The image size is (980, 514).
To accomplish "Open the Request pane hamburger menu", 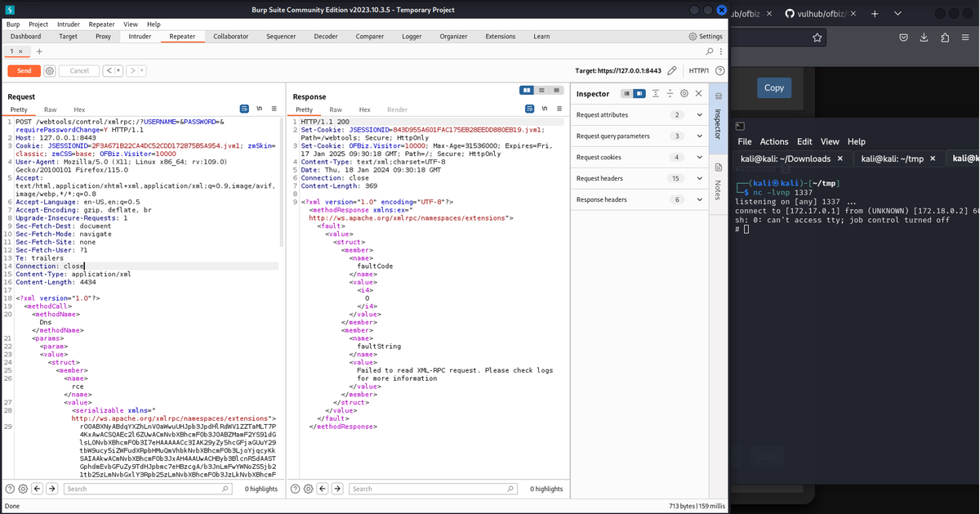I will tap(274, 109).
